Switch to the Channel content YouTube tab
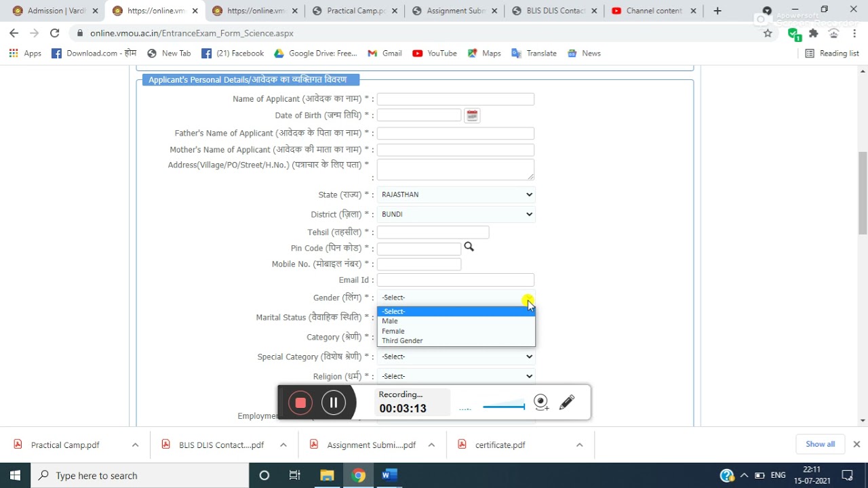 click(x=653, y=11)
